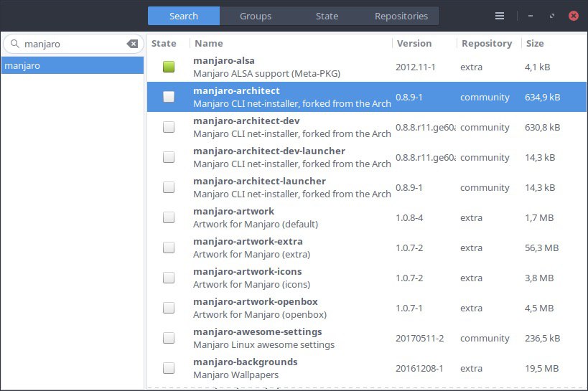588x391 pixels.
Task: Open the Groups tab
Action: (256, 16)
